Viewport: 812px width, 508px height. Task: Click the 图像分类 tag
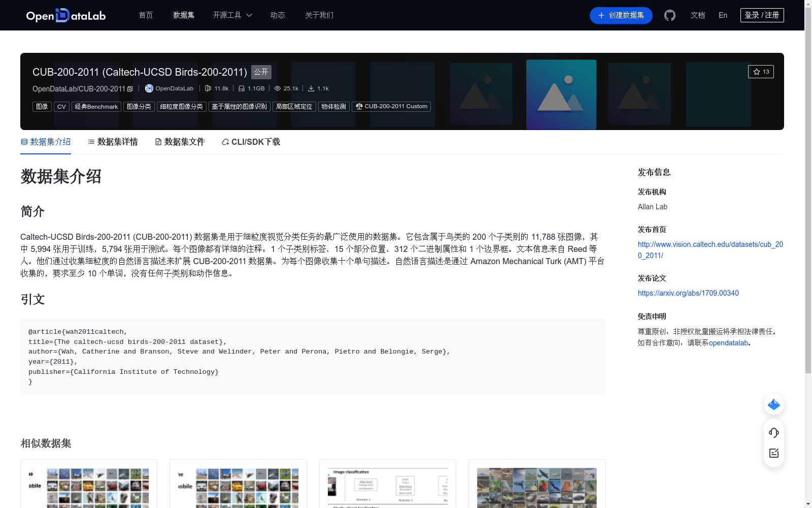click(139, 107)
